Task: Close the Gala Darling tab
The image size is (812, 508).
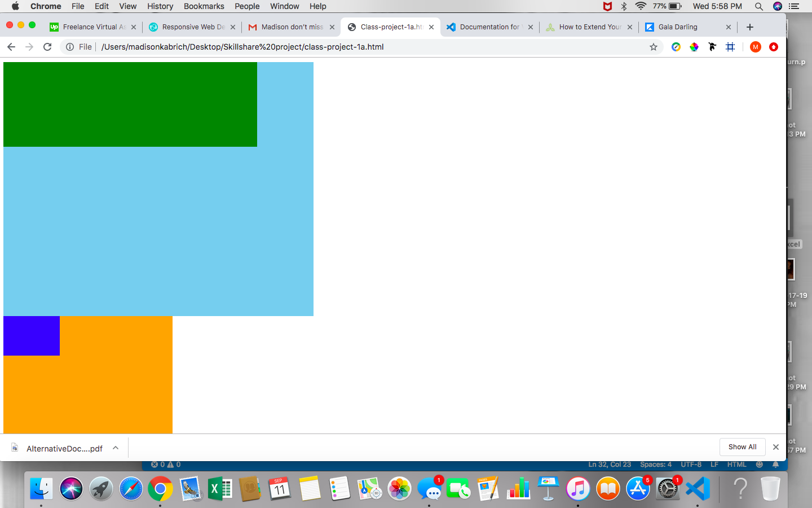Action: 729,27
